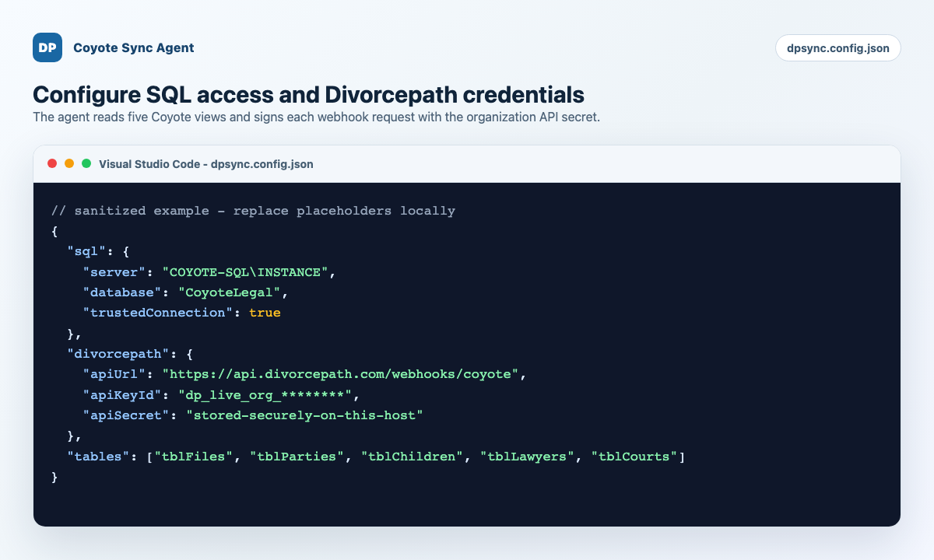Click the true boolean value
934x560 pixels.
pyautogui.click(x=265, y=313)
